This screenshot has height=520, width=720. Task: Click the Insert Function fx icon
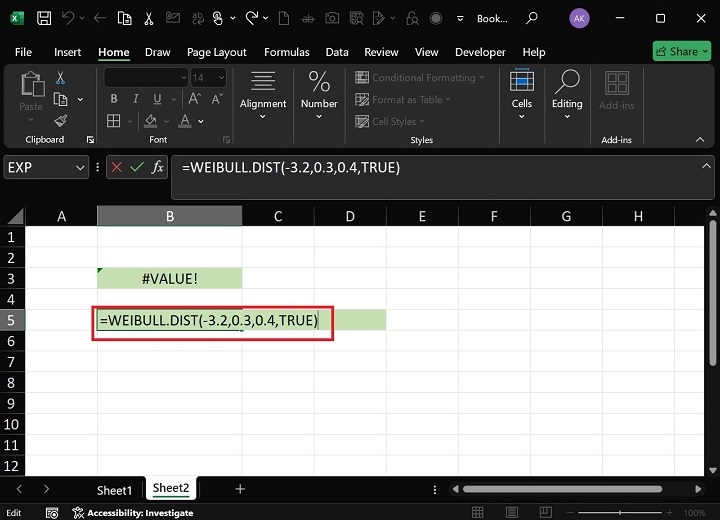point(158,167)
